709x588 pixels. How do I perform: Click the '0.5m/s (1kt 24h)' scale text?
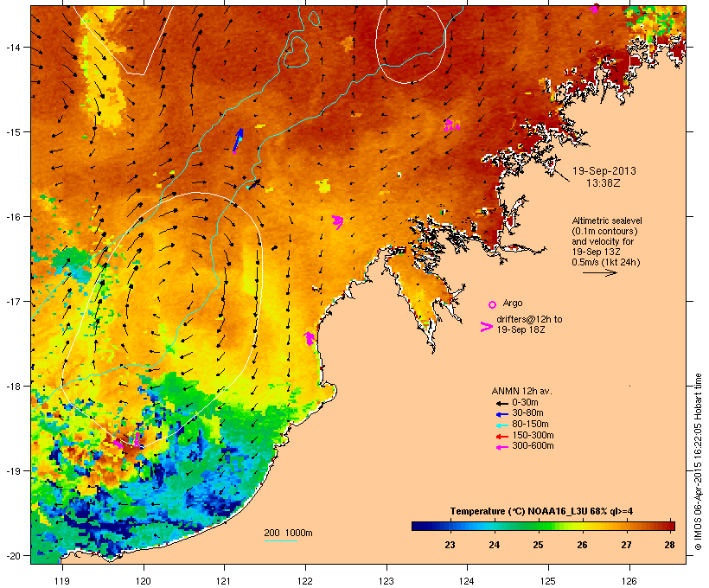pyautogui.click(x=606, y=262)
